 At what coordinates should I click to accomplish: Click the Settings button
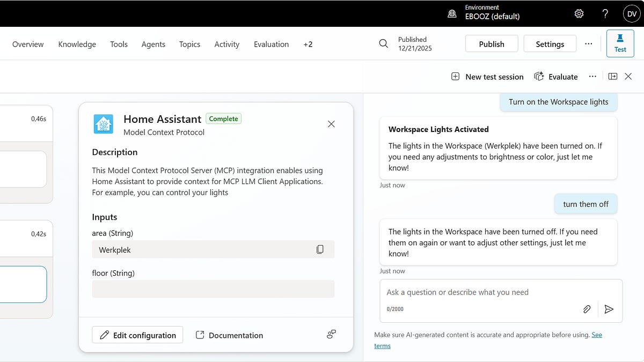click(x=550, y=44)
